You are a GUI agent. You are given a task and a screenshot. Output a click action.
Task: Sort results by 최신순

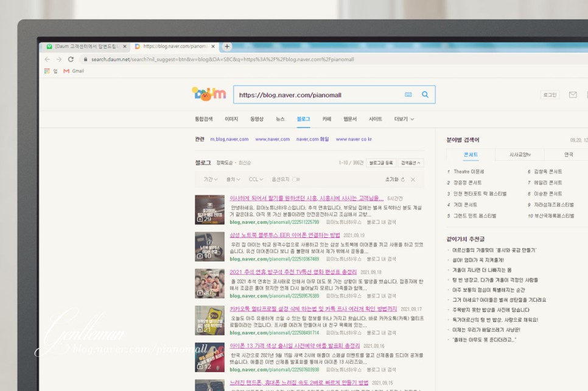tap(245, 163)
